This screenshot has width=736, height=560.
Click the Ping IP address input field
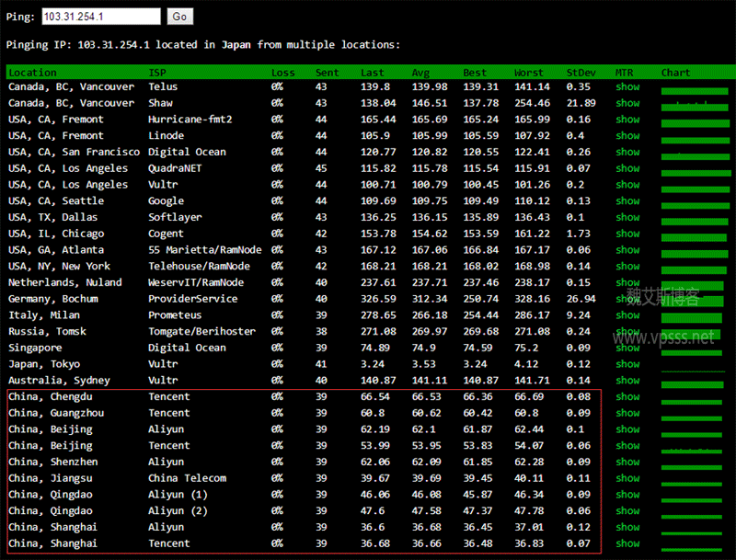[100, 17]
